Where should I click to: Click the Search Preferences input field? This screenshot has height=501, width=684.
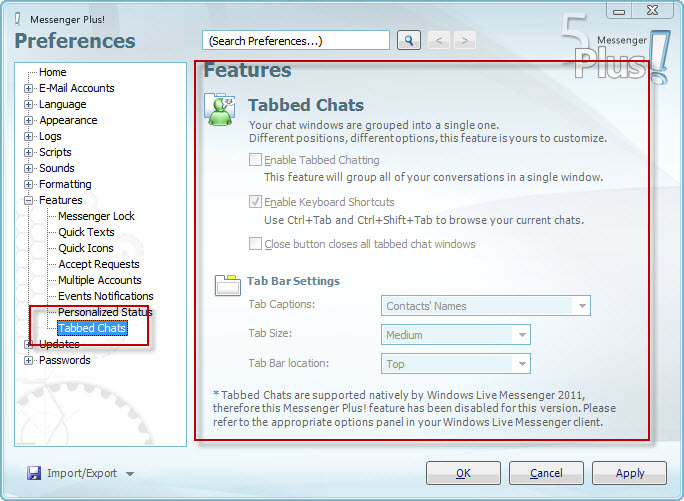pos(296,40)
